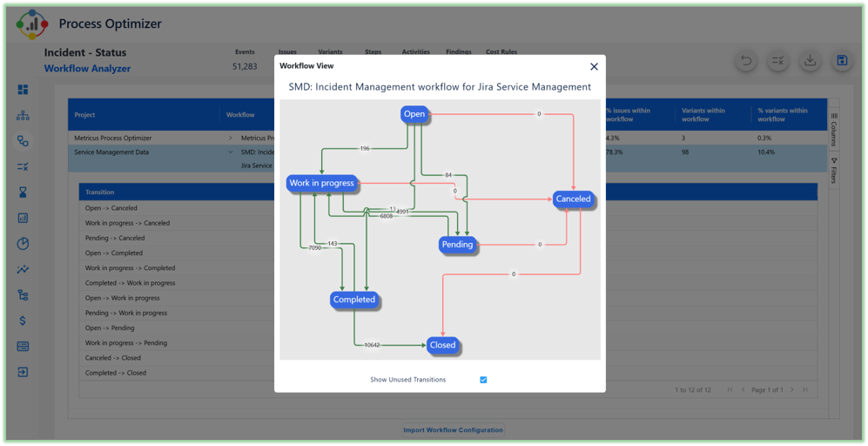
Task: Click the checklist filter button at top right
Action: pos(777,60)
